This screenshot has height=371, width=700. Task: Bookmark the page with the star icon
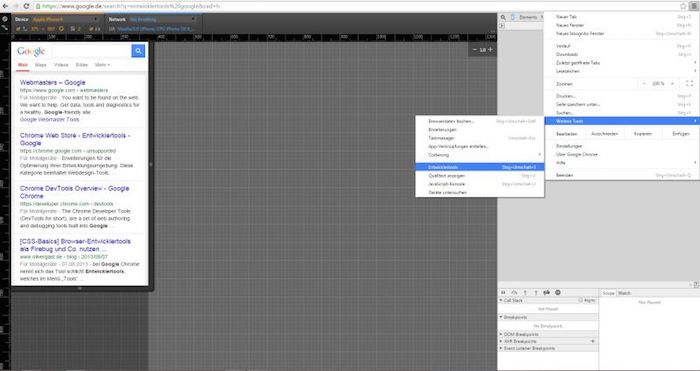pyautogui.click(x=683, y=6)
